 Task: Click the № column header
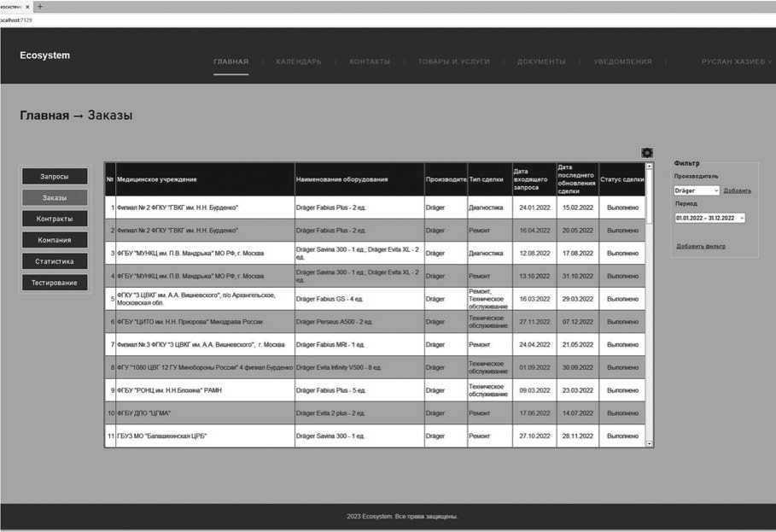coord(110,179)
